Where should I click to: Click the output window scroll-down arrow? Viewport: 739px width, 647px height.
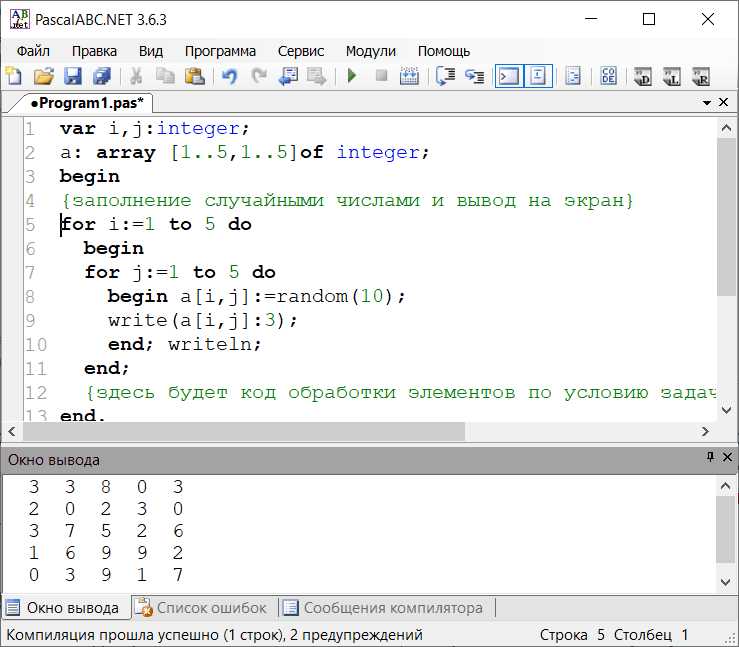726,582
